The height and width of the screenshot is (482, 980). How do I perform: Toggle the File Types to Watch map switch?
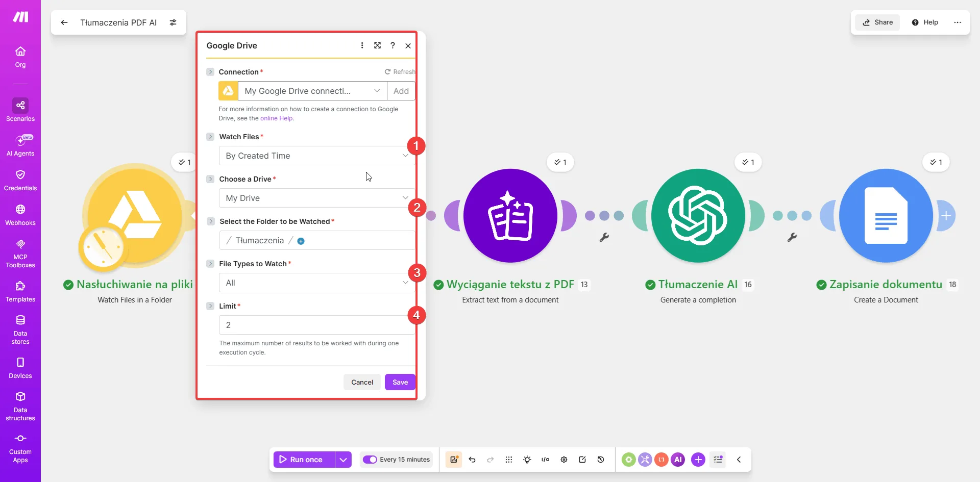210,264
